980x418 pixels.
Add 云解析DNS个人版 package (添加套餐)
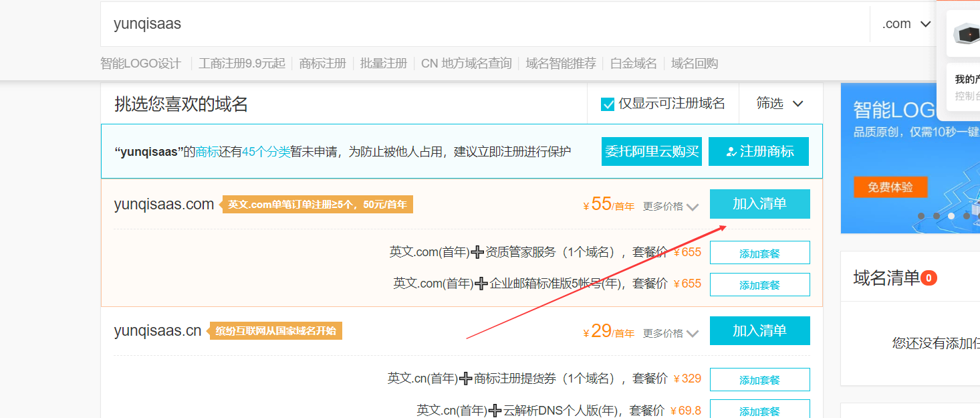pos(760,409)
